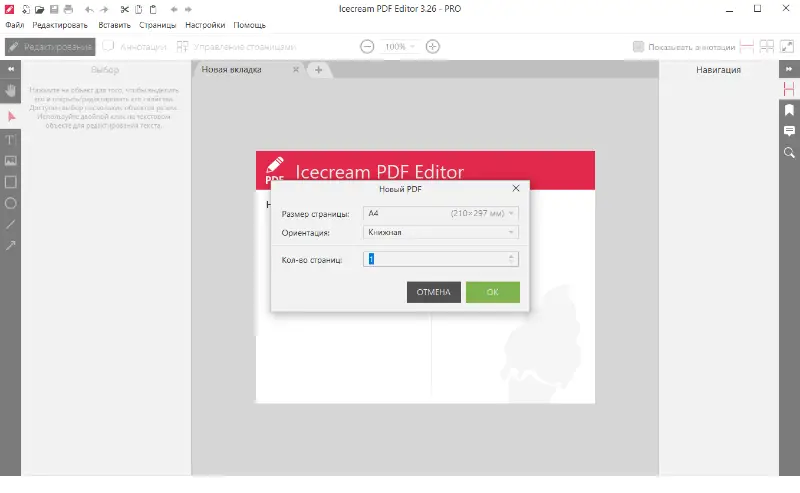Toggle the Показывать аннотации checkbox

(x=638, y=46)
